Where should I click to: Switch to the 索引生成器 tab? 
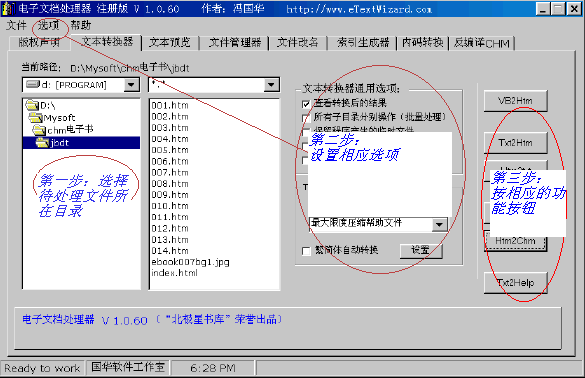point(363,43)
